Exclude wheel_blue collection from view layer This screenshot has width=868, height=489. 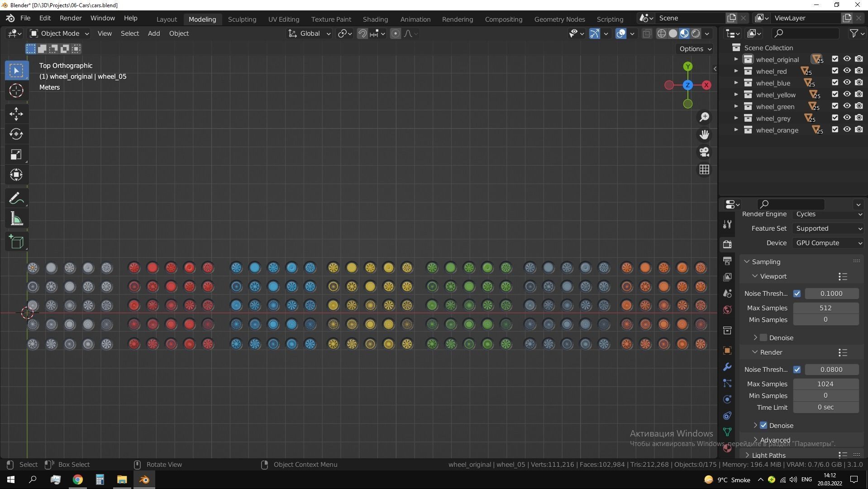(x=835, y=83)
